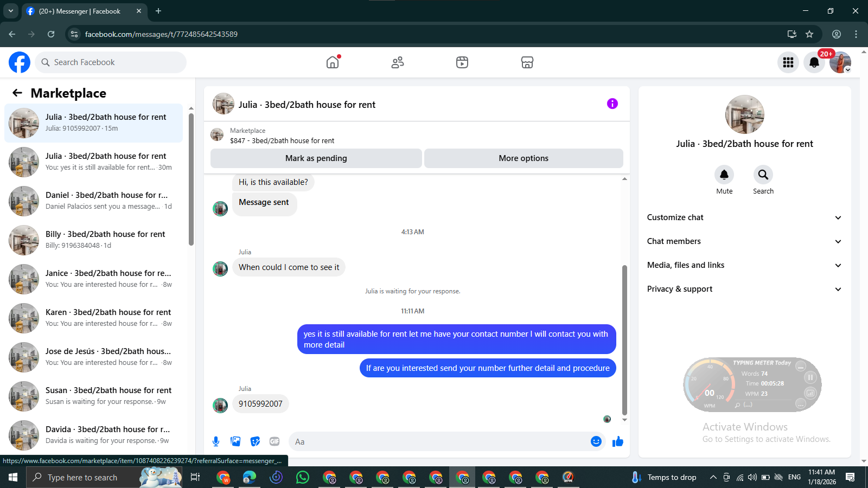The width and height of the screenshot is (868, 488).
Task: Open the Friends icon in top navigation
Action: coord(398,62)
